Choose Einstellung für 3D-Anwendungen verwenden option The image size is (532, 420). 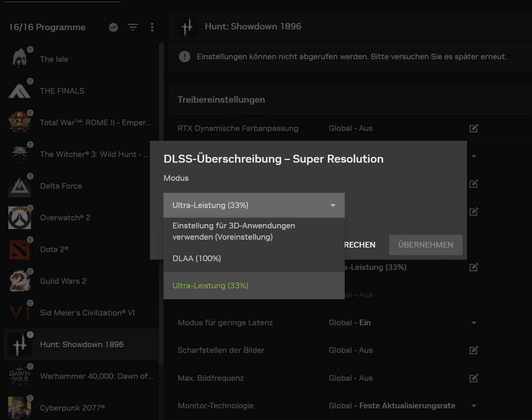pos(254,231)
